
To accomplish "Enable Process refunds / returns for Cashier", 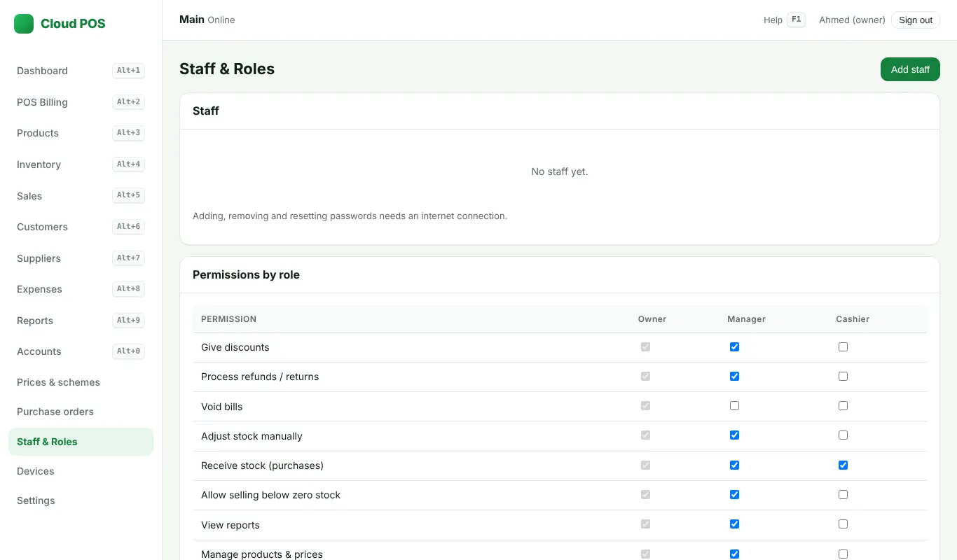I will click(843, 376).
